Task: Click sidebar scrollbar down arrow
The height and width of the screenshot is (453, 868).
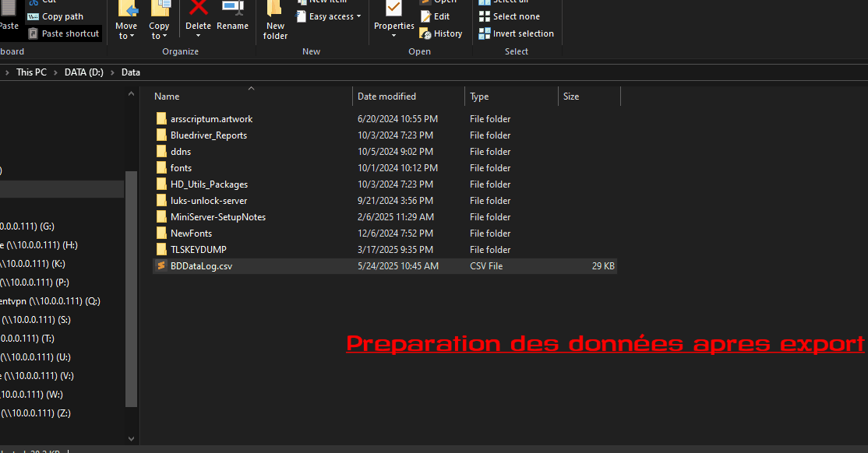Action: click(x=131, y=439)
